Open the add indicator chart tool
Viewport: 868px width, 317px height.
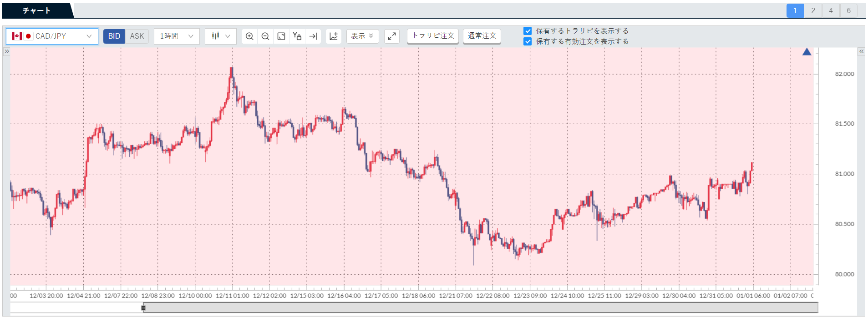pyautogui.click(x=334, y=36)
